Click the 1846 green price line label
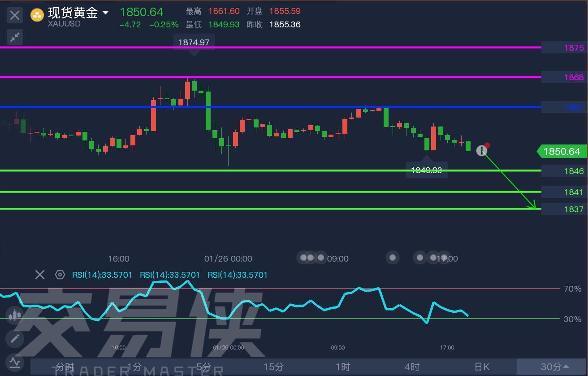Viewport: 588px width, 376px height. coord(565,171)
